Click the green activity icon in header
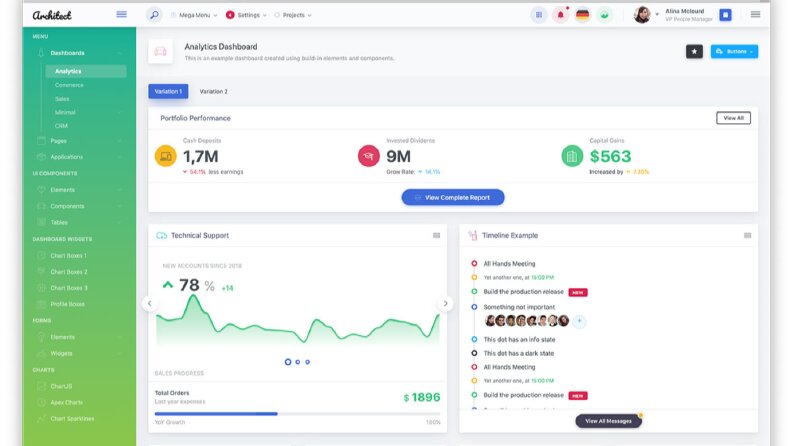This screenshot has height=446, width=793. click(x=604, y=15)
